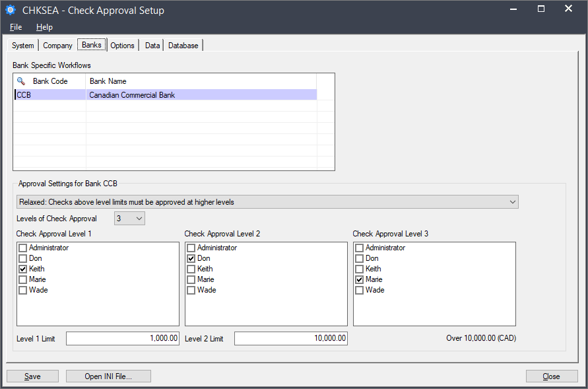Viewport: 588px width, 389px height.
Task: Click the Open INI File button
Action: (x=108, y=376)
